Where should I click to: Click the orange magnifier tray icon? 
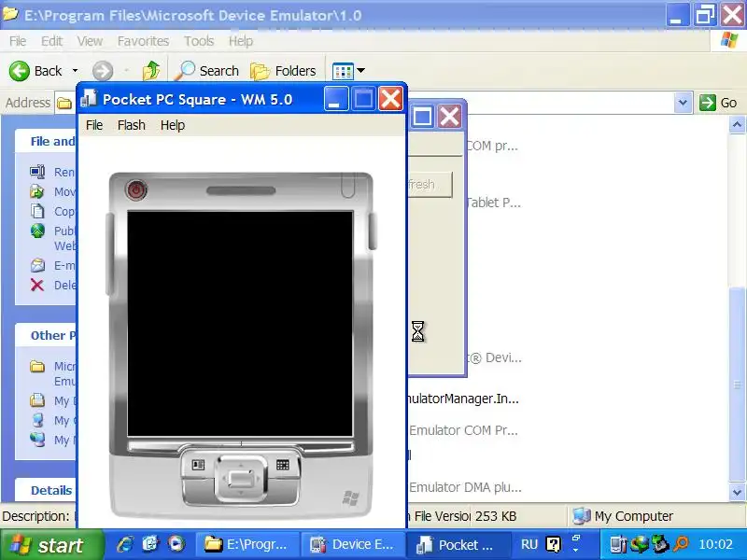(x=681, y=544)
